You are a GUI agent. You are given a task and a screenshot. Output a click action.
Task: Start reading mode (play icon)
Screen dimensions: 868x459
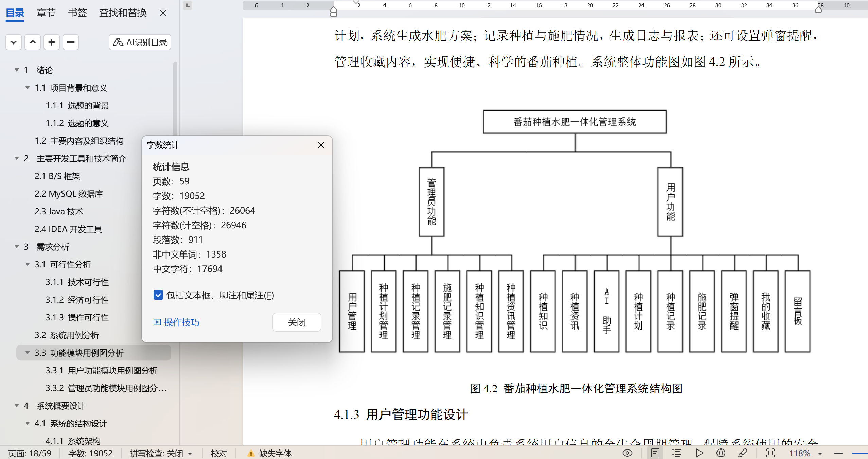click(699, 453)
